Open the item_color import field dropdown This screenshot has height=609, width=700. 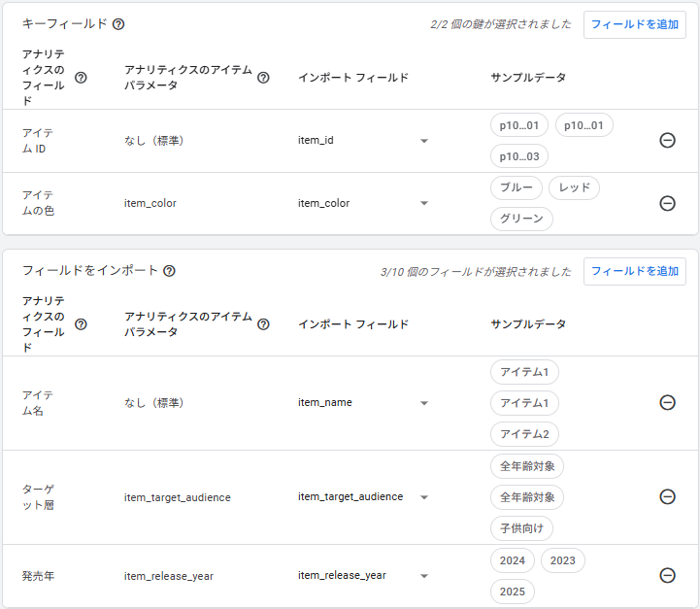[424, 203]
